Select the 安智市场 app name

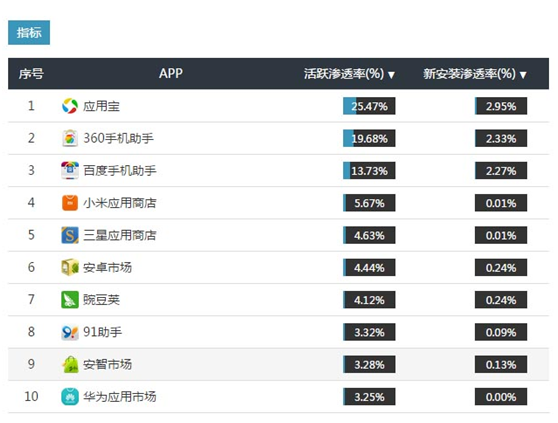point(107,365)
